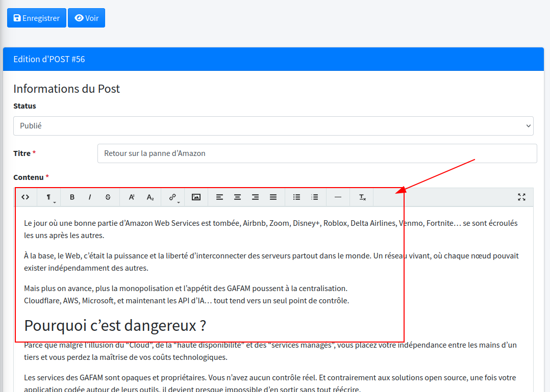
Task: Toggle strikethrough formatting
Action: (108, 197)
